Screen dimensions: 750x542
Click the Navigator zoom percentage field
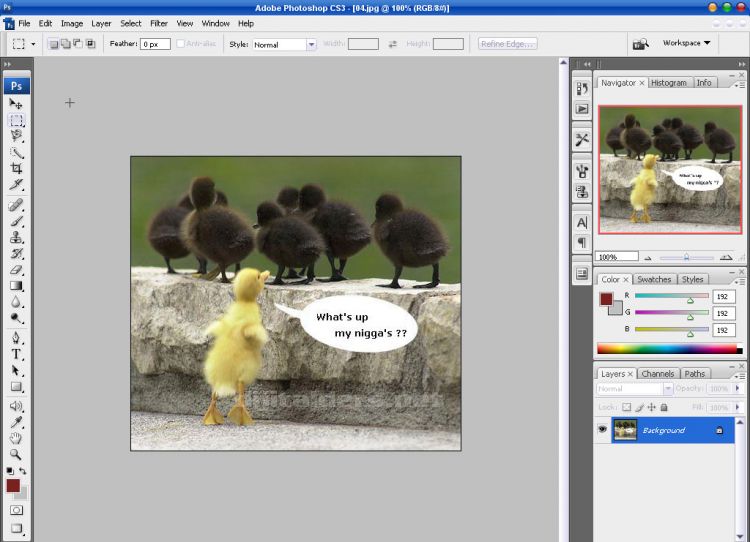pos(617,257)
